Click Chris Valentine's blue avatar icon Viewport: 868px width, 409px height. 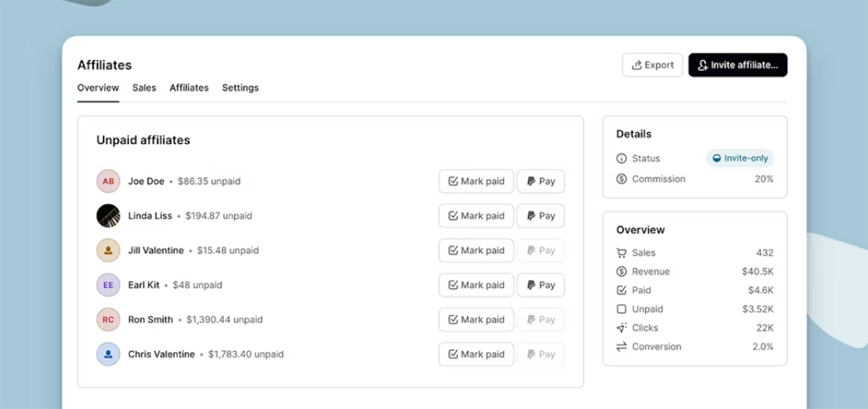click(x=108, y=355)
